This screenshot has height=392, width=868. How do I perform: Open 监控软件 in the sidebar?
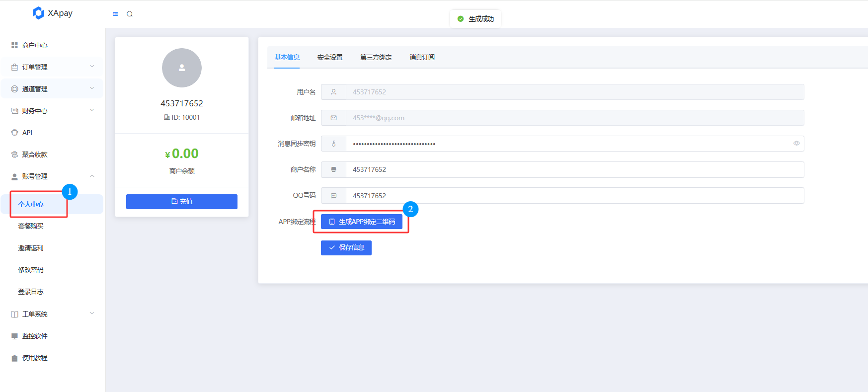(x=35, y=336)
